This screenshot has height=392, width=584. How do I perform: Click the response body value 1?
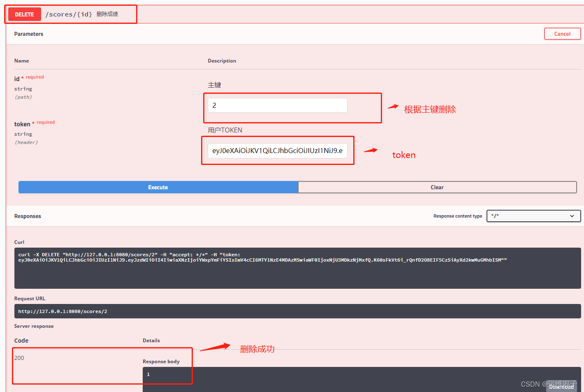[148, 374]
